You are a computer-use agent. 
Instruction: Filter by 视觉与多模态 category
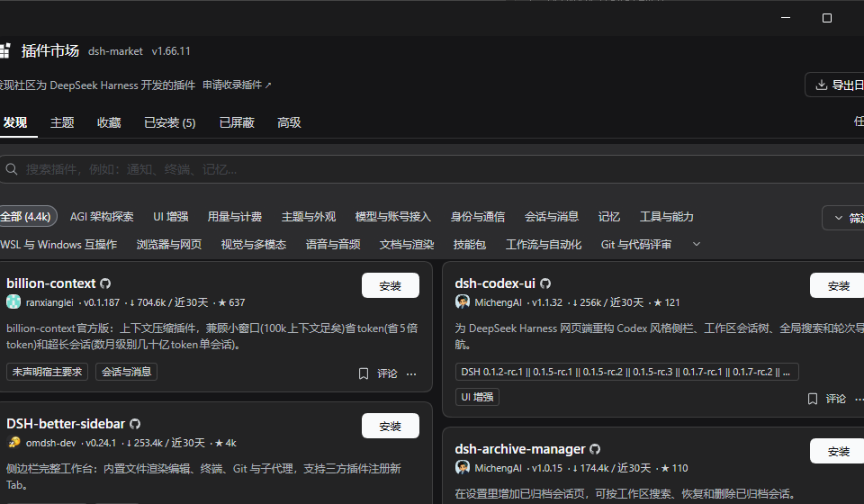[x=254, y=244]
